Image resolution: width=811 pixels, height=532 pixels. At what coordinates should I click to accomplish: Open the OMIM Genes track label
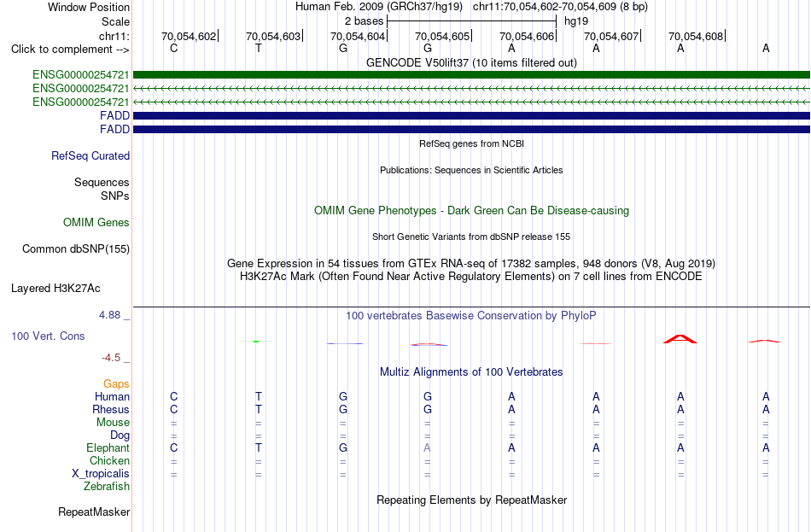96,223
